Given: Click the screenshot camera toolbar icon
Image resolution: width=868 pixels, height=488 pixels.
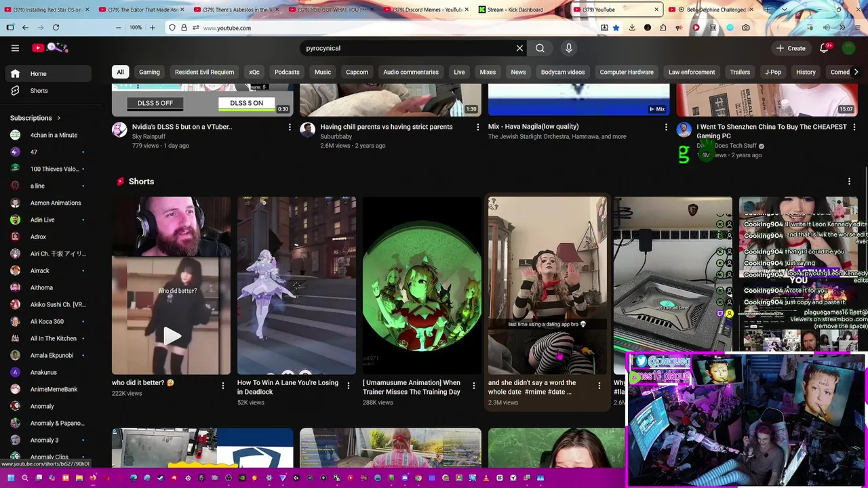Looking at the screenshot, I should tap(746, 28).
